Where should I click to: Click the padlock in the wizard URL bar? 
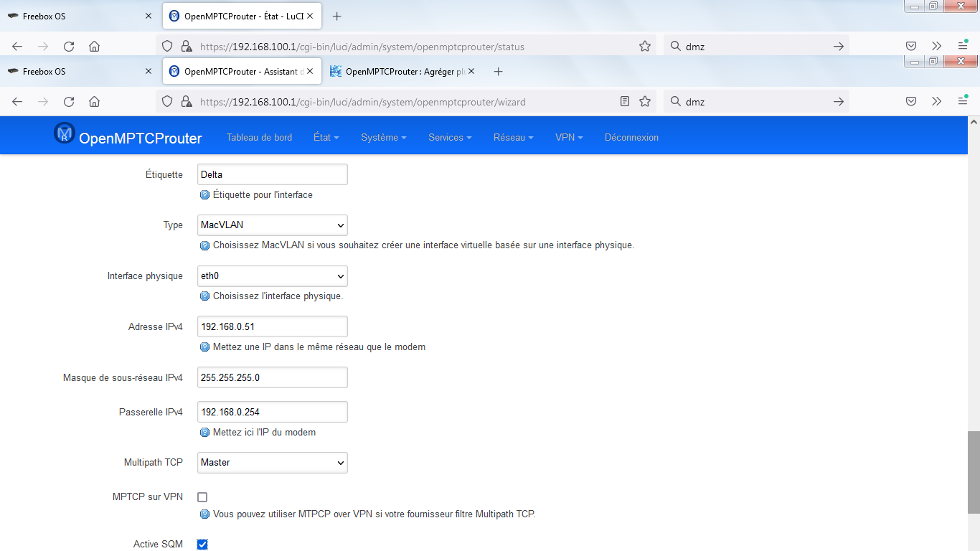click(x=186, y=102)
